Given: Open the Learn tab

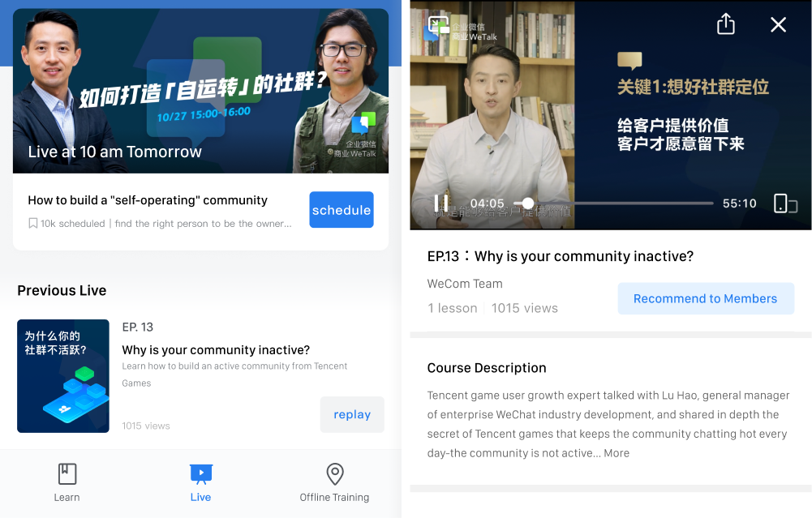Looking at the screenshot, I should pyautogui.click(x=67, y=482).
